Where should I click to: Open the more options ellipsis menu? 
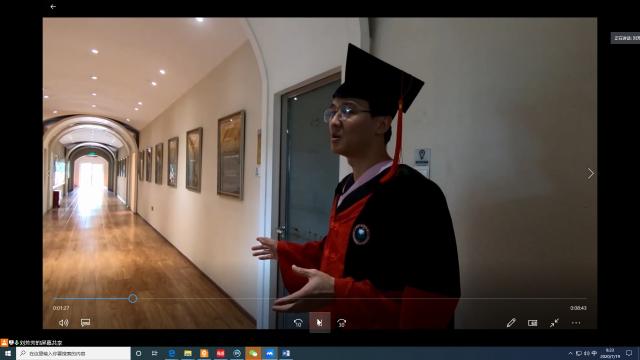(x=576, y=323)
